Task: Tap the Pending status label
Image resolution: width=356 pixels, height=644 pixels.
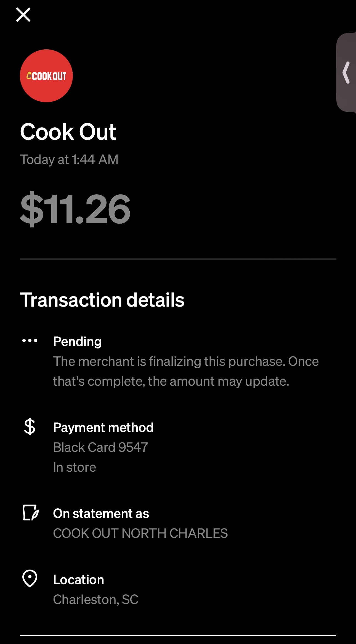Action: 77,342
